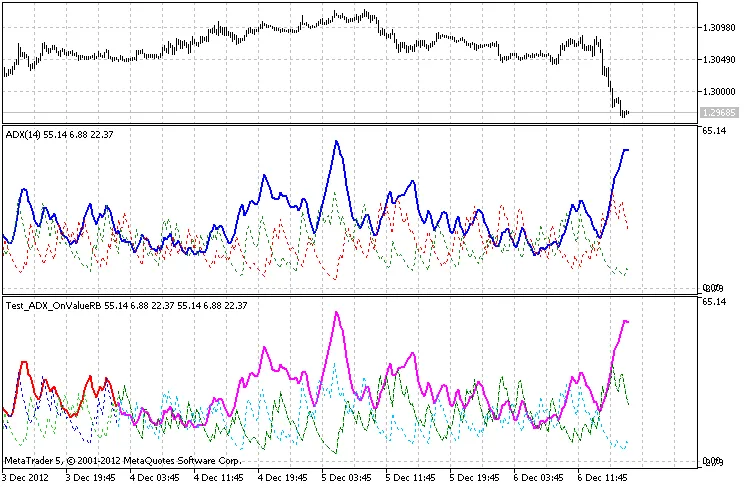Click the 4 Dec 11:45 time label
750x489 pixels.
click(x=221, y=478)
